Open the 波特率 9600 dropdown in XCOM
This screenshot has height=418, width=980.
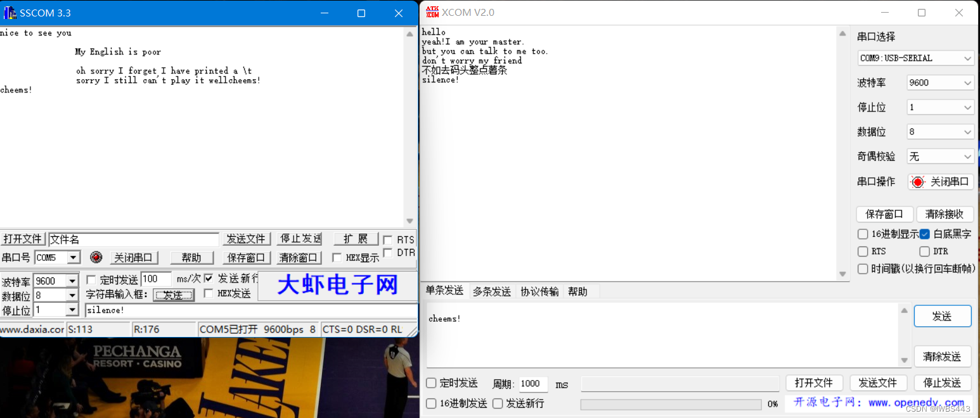point(941,83)
